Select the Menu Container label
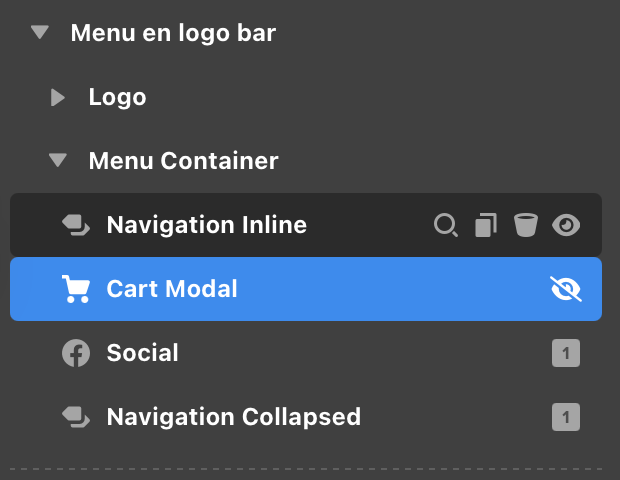This screenshot has height=480, width=620. (x=183, y=160)
